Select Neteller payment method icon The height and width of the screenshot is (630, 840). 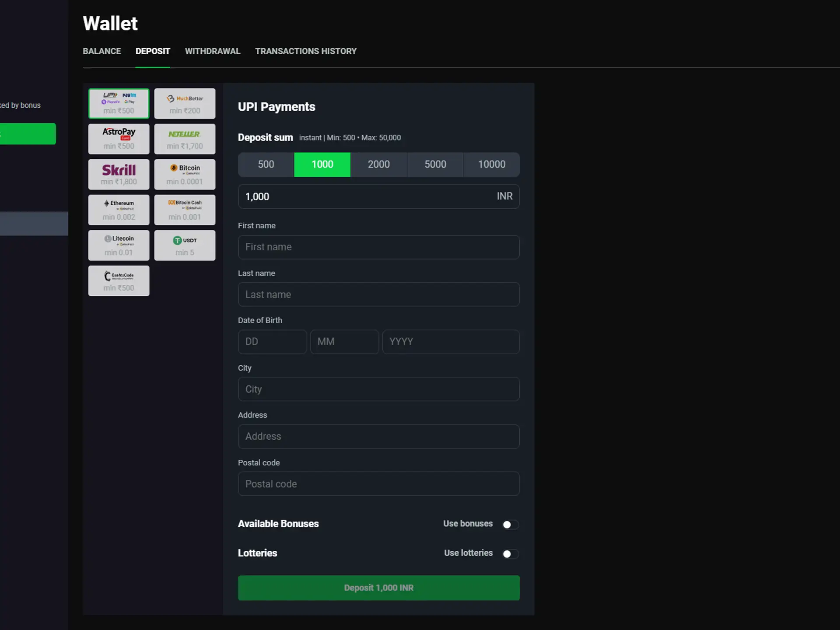tap(184, 138)
